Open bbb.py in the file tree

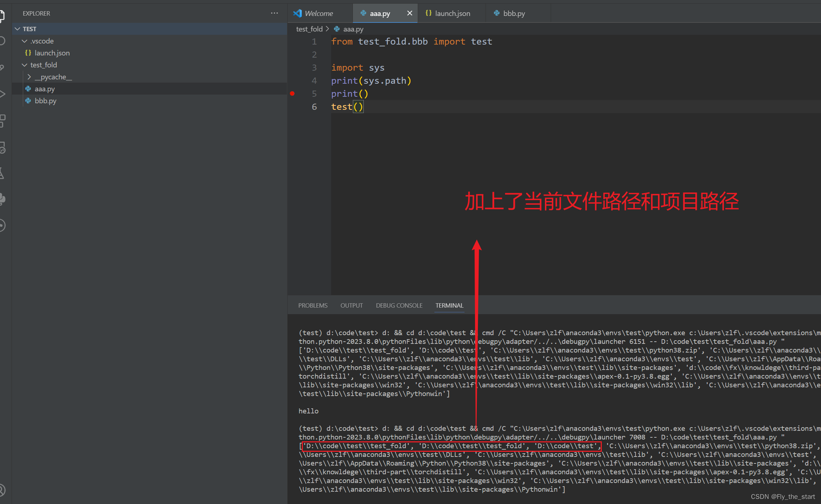149,101
